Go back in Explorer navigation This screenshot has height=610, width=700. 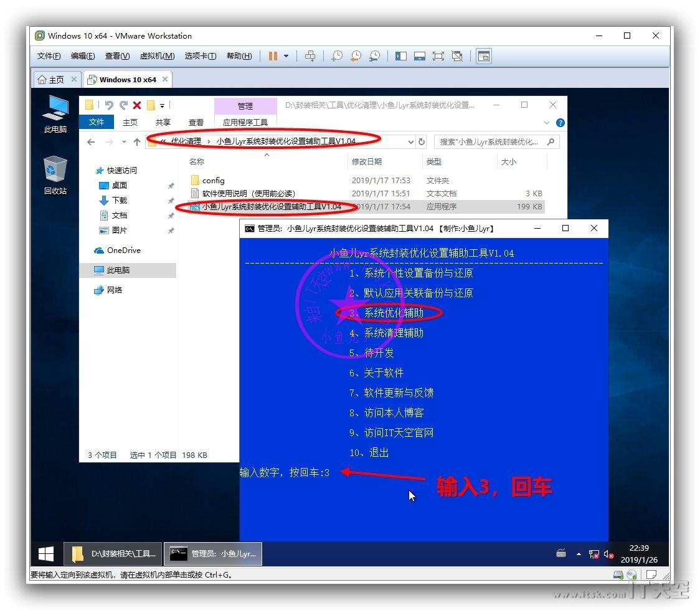(x=91, y=142)
